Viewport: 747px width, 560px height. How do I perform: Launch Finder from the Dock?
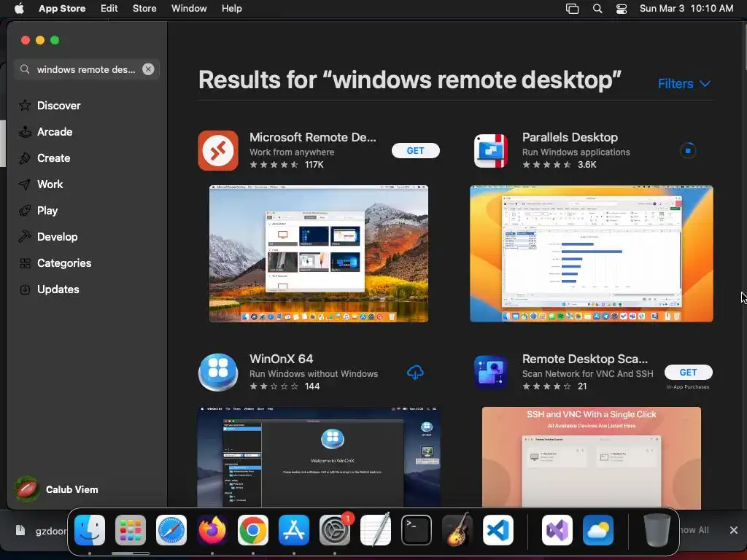point(90,530)
